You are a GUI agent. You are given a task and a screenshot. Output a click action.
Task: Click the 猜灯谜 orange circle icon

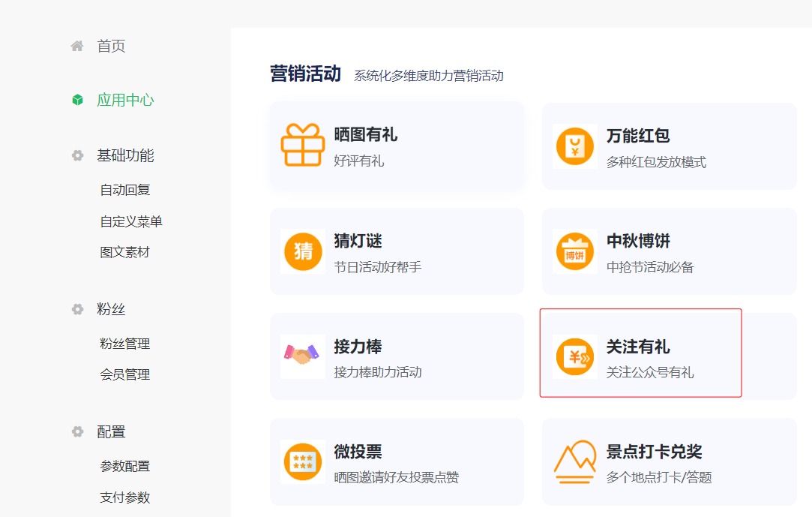click(x=303, y=251)
